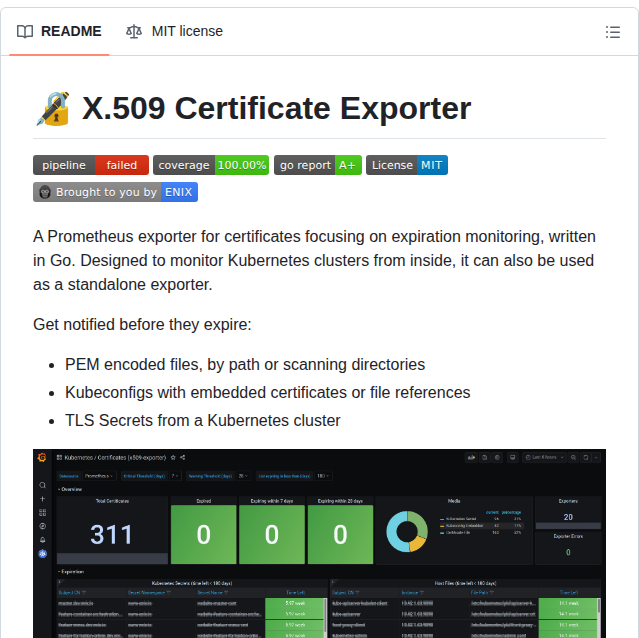Click 'Get notified before they expire:' text
This screenshot has height=638, width=639.
tap(142, 325)
